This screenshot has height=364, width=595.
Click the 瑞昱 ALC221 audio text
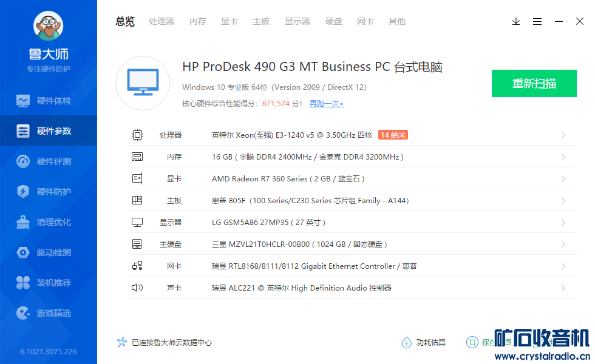click(302, 288)
